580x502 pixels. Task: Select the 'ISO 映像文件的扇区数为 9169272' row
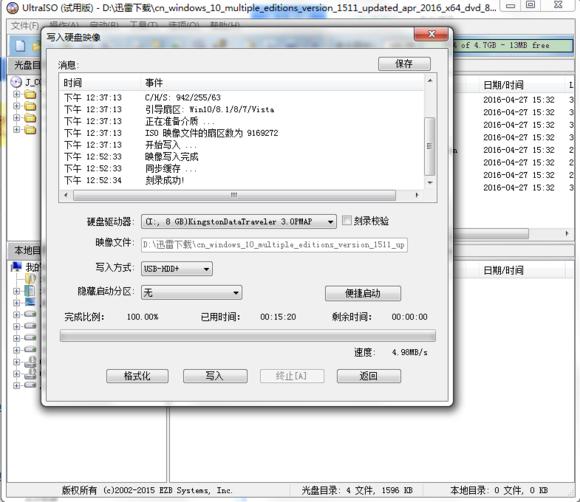[x=242, y=133]
